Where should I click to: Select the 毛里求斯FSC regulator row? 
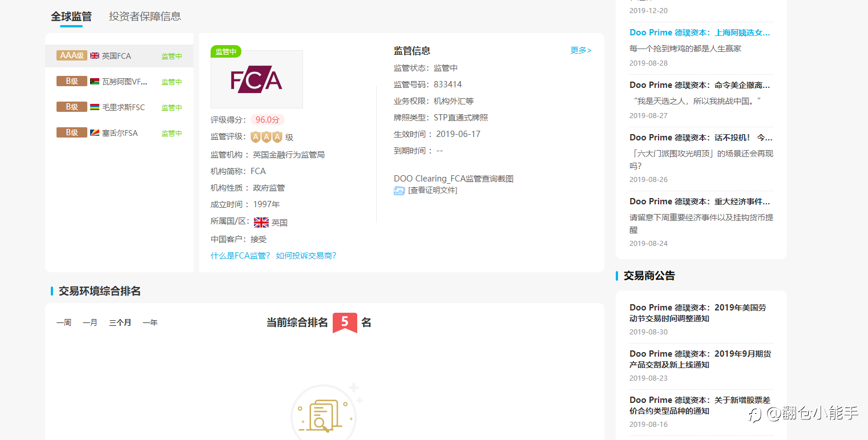(x=119, y=107)
